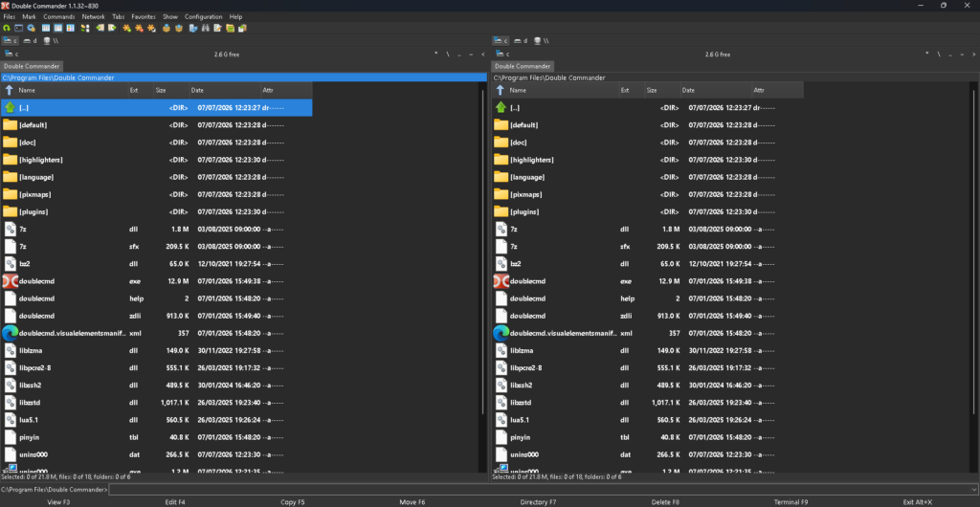Toggle Flat view toolbar icon
Viewport: 980px width, 507px height.
(x=85, y=28)
